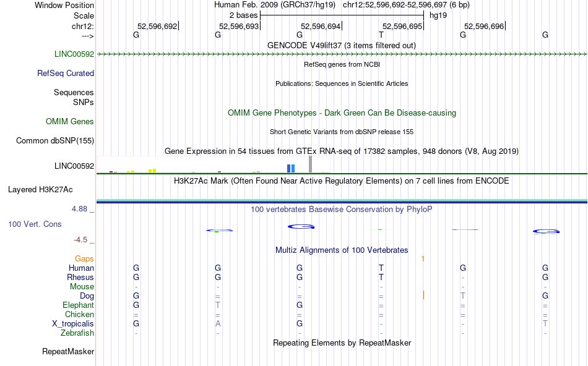Screen dimensions: 588x366
Task: Select the Chicken alignment row label
Action: pos(79,314)
